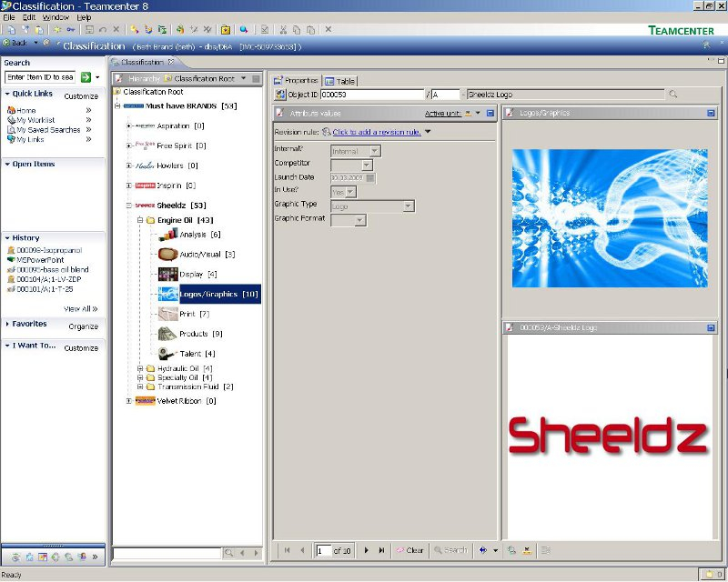Open the Competitor dropdown
728x582 pixels.
[x=367, y=165]
